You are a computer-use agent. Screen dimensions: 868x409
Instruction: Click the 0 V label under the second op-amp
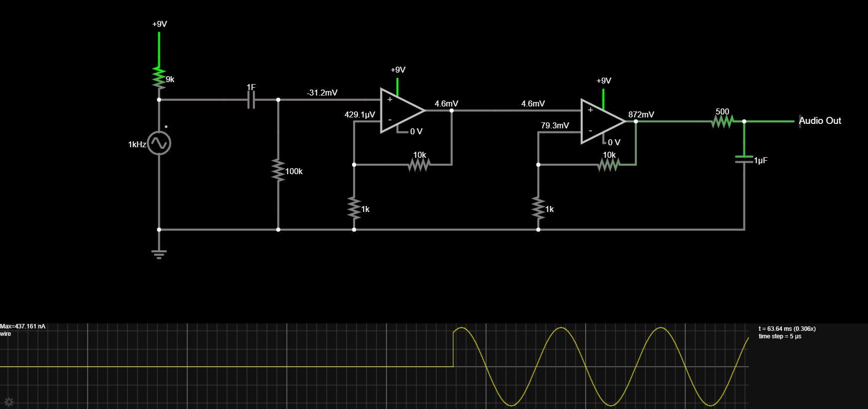(615, 142)
